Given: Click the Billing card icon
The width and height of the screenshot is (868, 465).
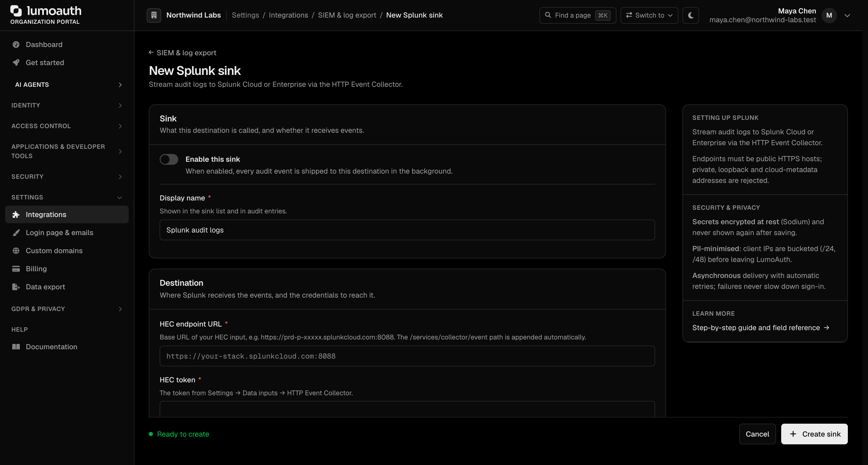Looking at the screenshot, I should click(16, 269).
